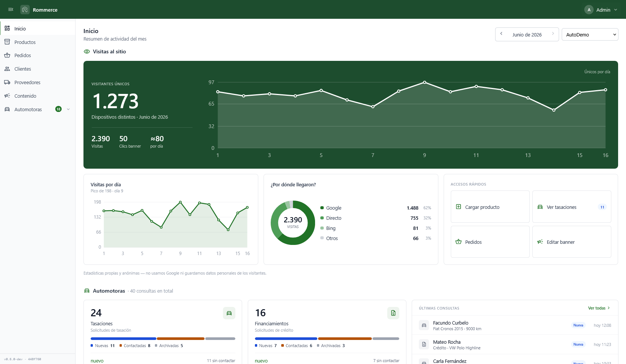Image resolution: width=626 pixels, height=364 pixels.
Task: Click the Contenido megaphone icon
Action: tap(7, 96)
